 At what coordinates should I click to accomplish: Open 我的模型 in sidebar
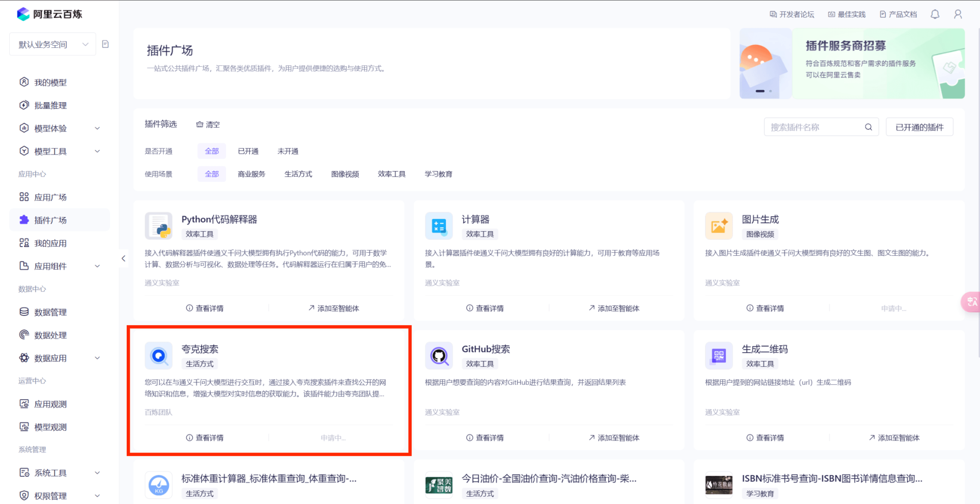[x=59, y=82]
